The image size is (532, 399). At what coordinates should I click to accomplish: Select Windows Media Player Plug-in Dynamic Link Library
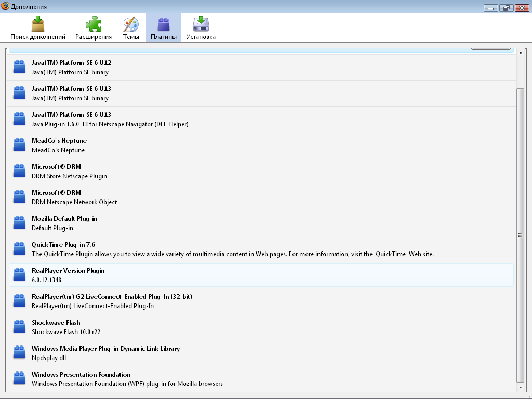[105, 349]
